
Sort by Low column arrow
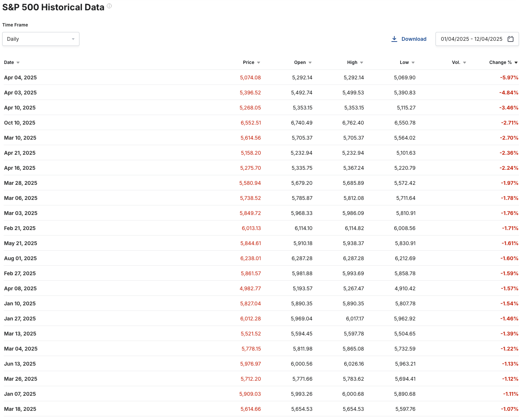point(413,63)
